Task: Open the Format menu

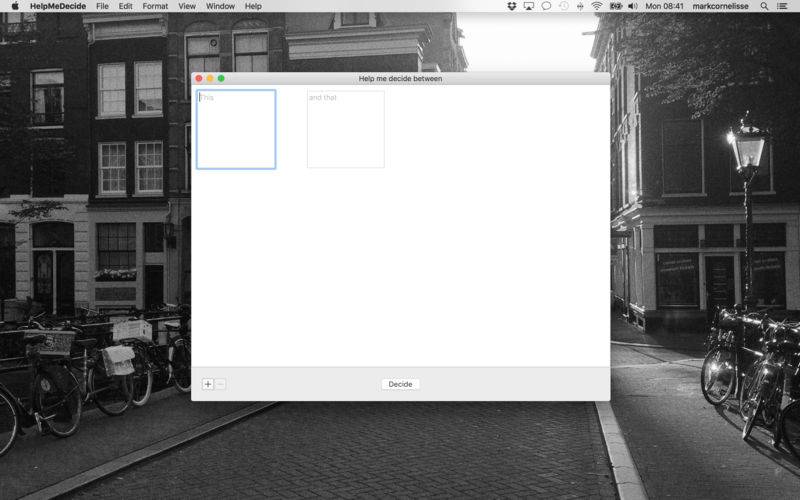Action: pos(155,6)
